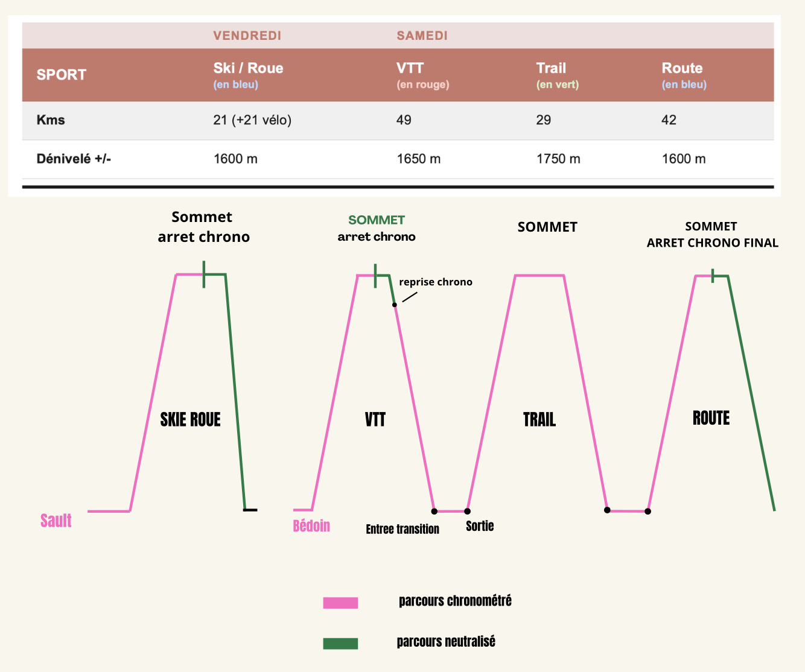Click the ROUTE stage label

point(711,418)
